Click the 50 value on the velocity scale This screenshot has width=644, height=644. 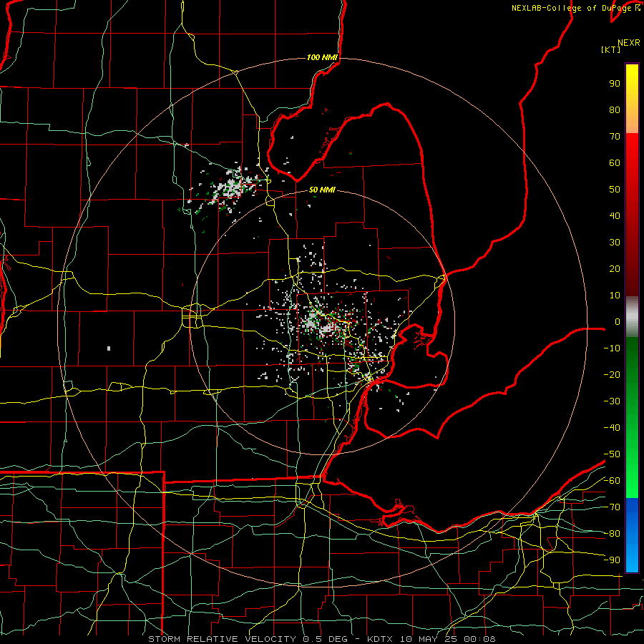tap(615, 190)
